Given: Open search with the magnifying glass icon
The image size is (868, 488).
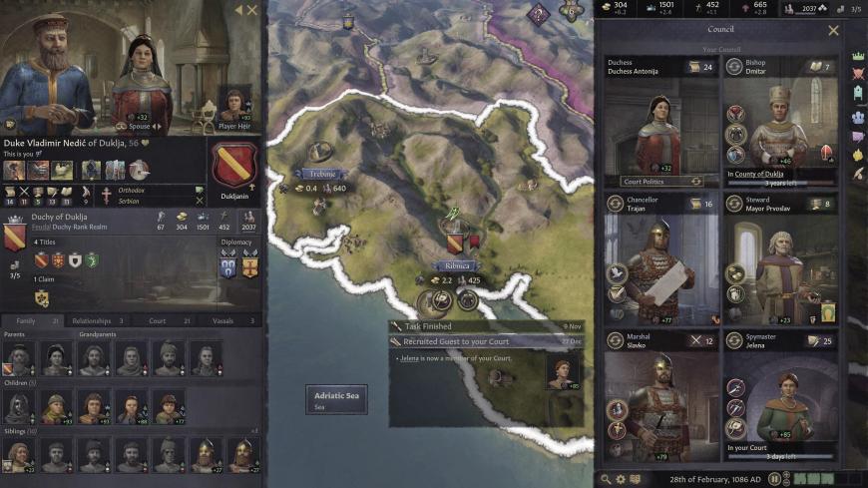Looking at the screenshot, I should pyautogui.click(x=606, y=479).
